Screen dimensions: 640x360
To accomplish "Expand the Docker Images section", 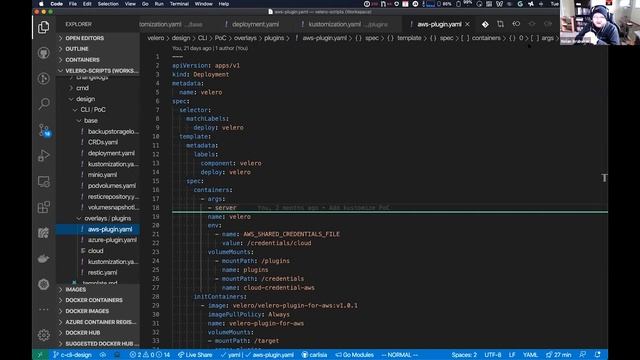I will coord(98,311).
